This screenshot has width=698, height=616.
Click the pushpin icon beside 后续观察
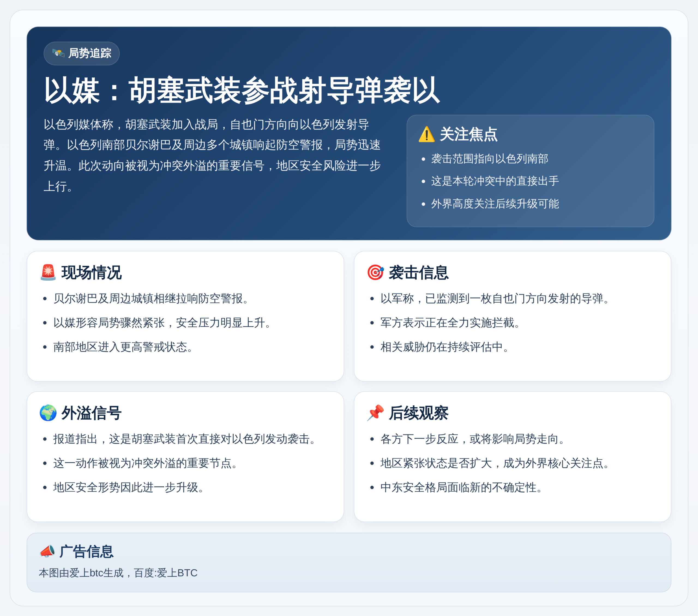coord(375,412)
